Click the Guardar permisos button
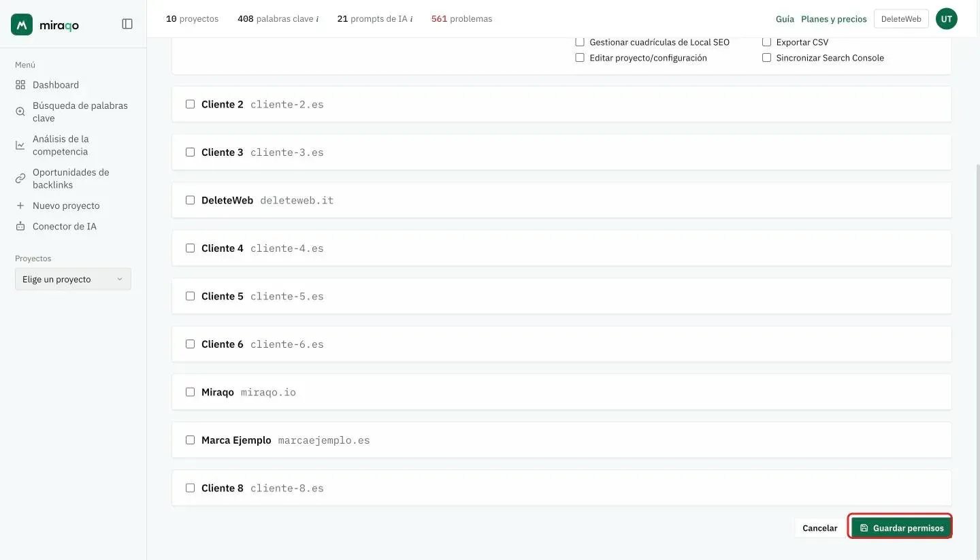This screenshot has height=560, width=980. tap(901, 528)
